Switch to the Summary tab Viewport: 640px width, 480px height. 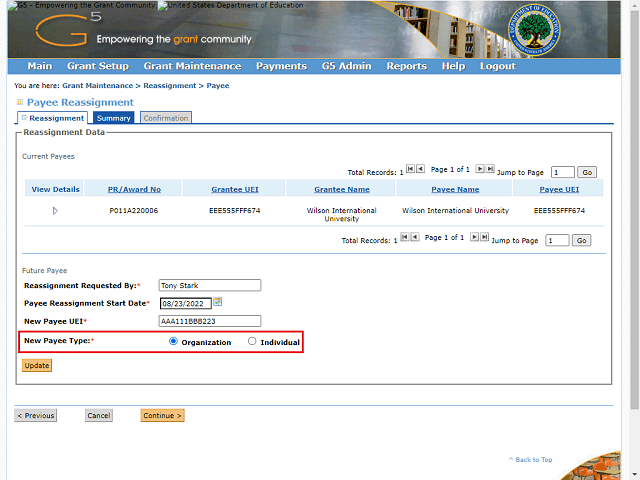[x=113, y=118]
